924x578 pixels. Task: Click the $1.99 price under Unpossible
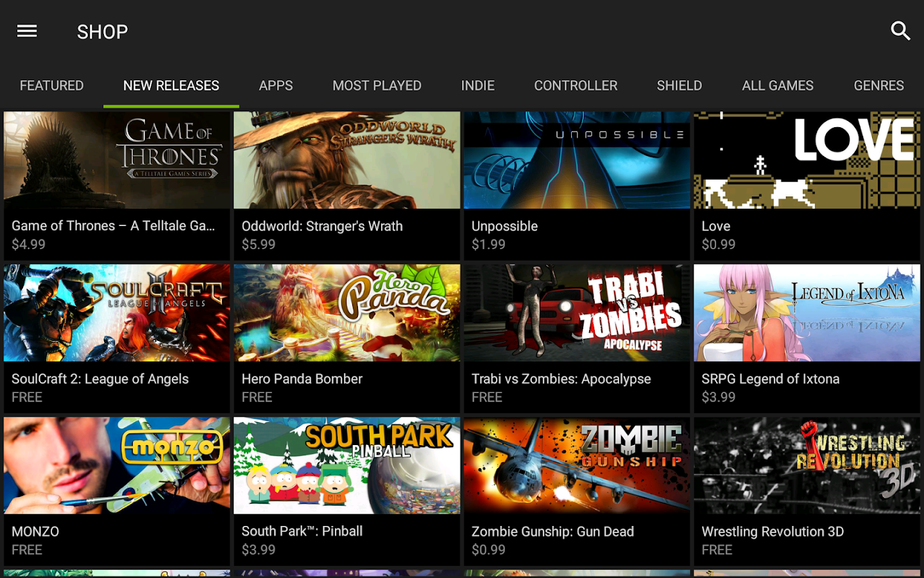pyautogui.click(x=489, y=244)
